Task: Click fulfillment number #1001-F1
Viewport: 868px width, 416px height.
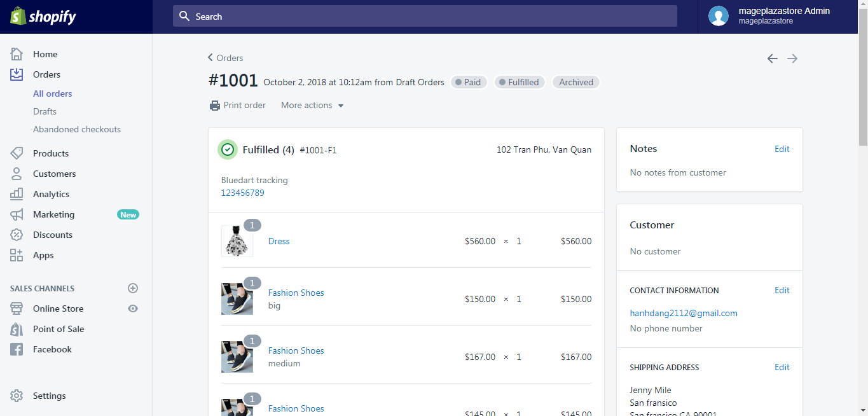Action: (318, 150)
